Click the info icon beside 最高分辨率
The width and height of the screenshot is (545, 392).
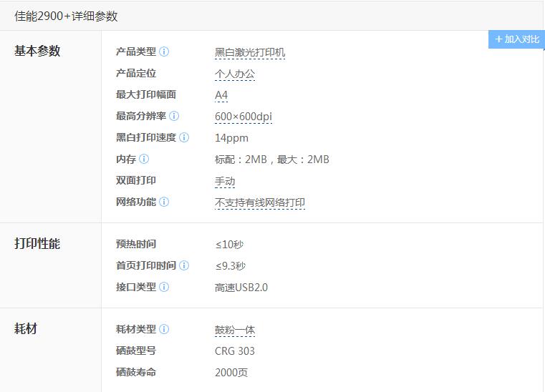(x=174, y=116)
